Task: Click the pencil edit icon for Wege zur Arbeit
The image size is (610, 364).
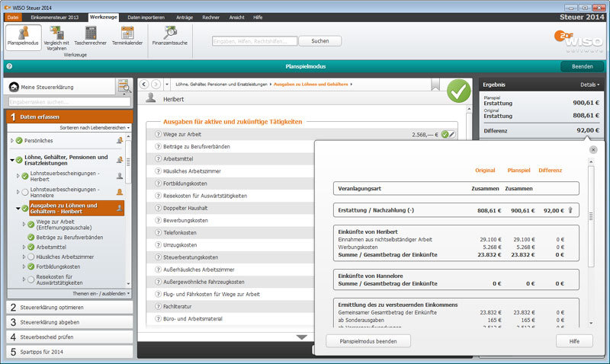Action: 451,135
